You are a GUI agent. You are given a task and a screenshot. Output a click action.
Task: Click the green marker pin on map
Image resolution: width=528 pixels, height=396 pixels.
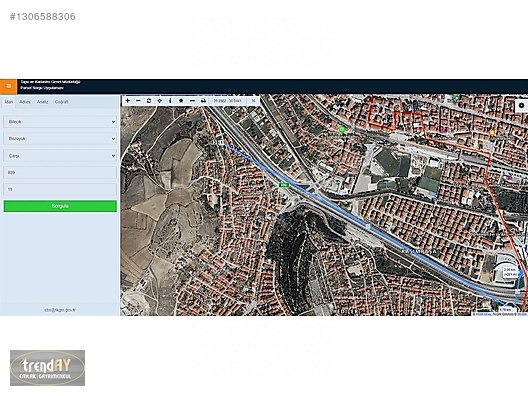pyautogui.click(x=342, y=130)
